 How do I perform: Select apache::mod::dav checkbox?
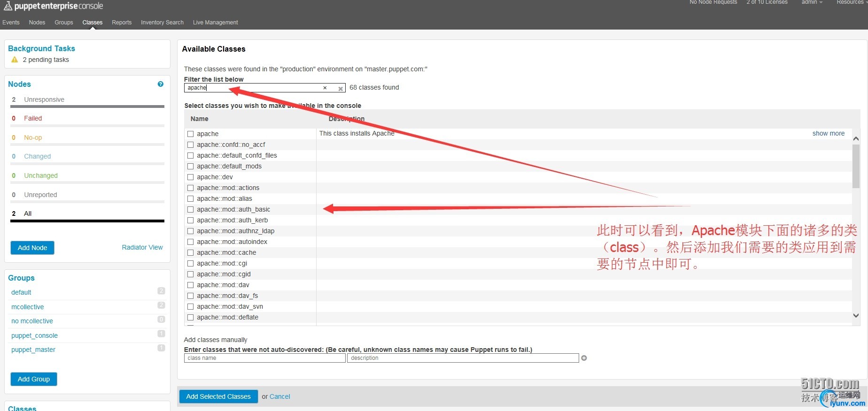tap(191, 285)
